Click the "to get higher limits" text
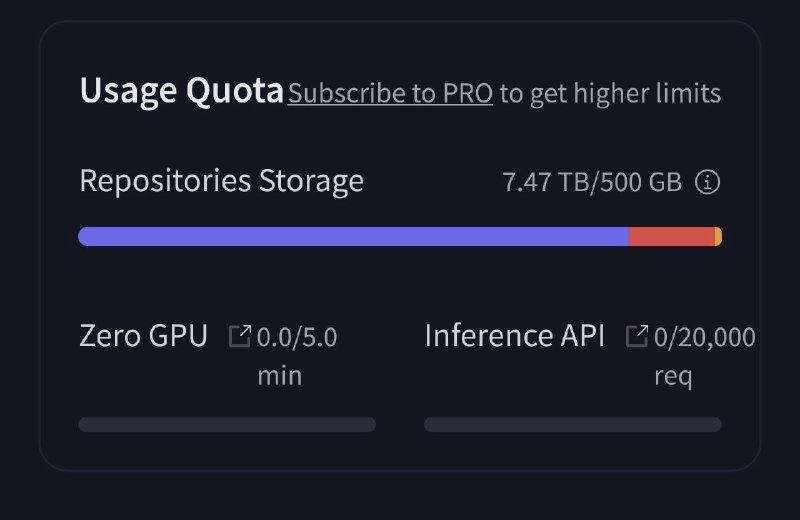This screenshot has width=800, height=520. click(610, 93)
